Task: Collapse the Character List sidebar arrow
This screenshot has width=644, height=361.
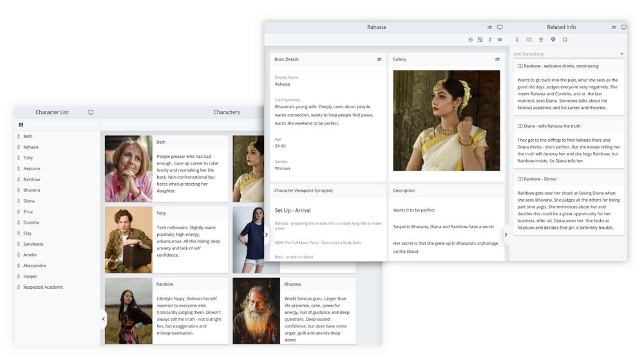Action: click(103, 318)
